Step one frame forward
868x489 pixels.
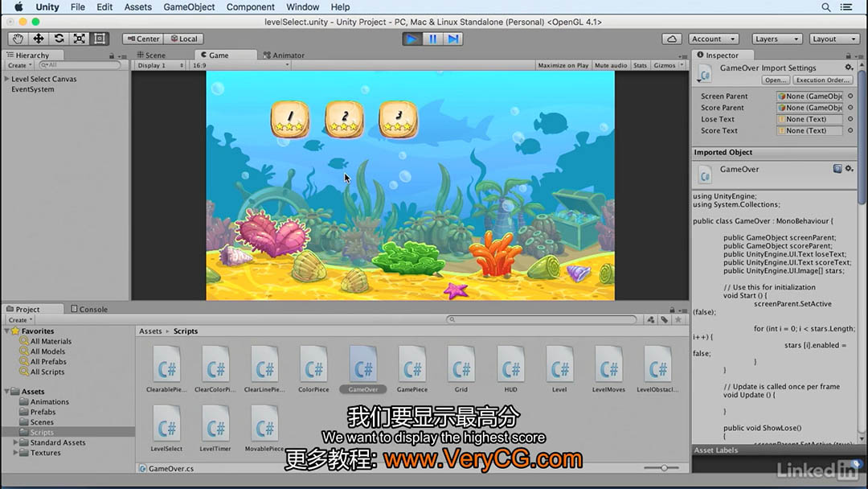pos(453,39)
